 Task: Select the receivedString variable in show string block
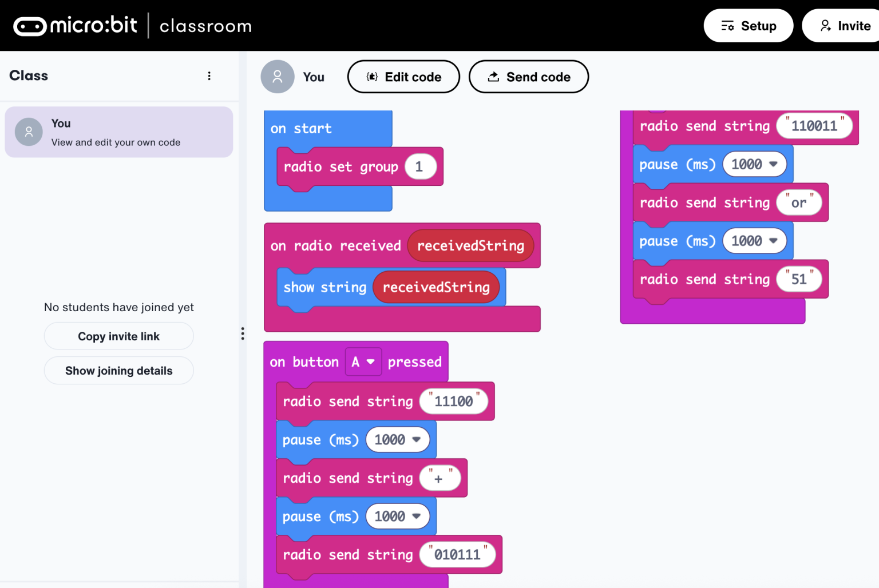[x=437, y=287]
